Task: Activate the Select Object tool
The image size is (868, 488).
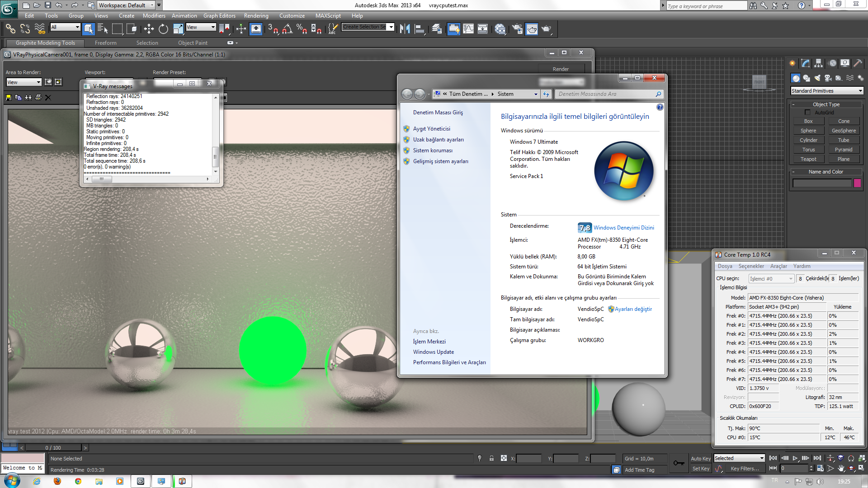Action: pos(89,29)
